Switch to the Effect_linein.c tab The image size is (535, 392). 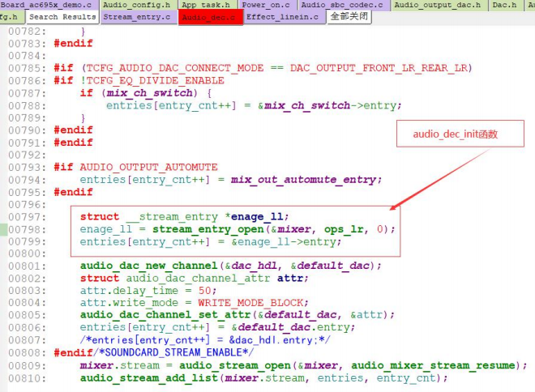pos(285,17)
